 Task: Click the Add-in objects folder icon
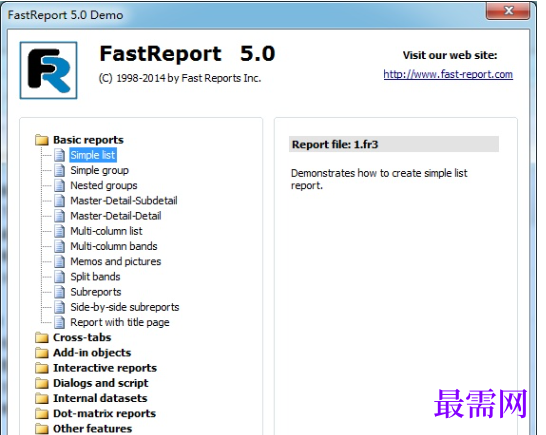(x=42, y=353)
